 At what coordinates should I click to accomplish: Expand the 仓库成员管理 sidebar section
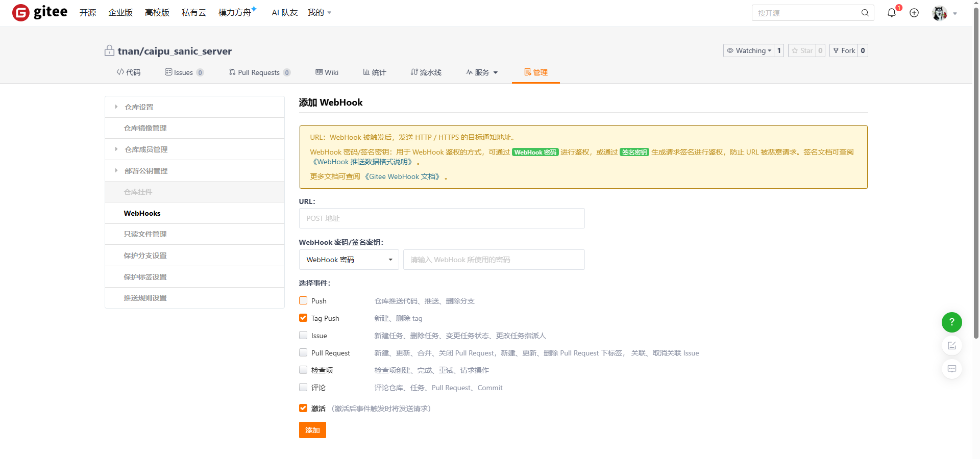[x=147, y=149]
